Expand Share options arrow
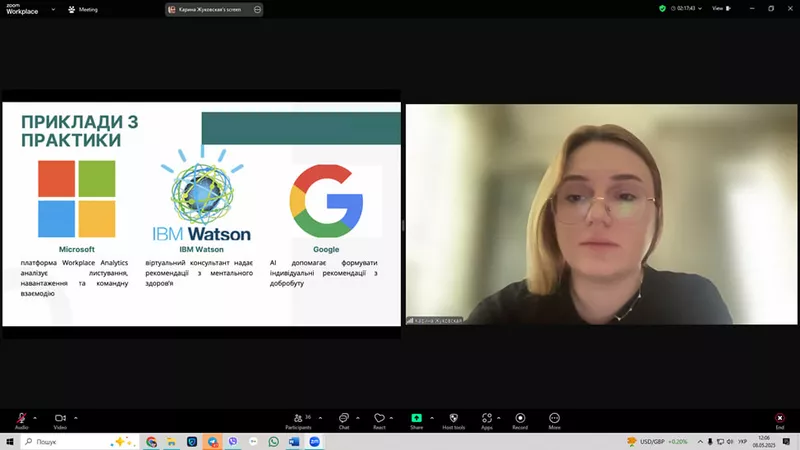800x450 pixels. (432, 418)
